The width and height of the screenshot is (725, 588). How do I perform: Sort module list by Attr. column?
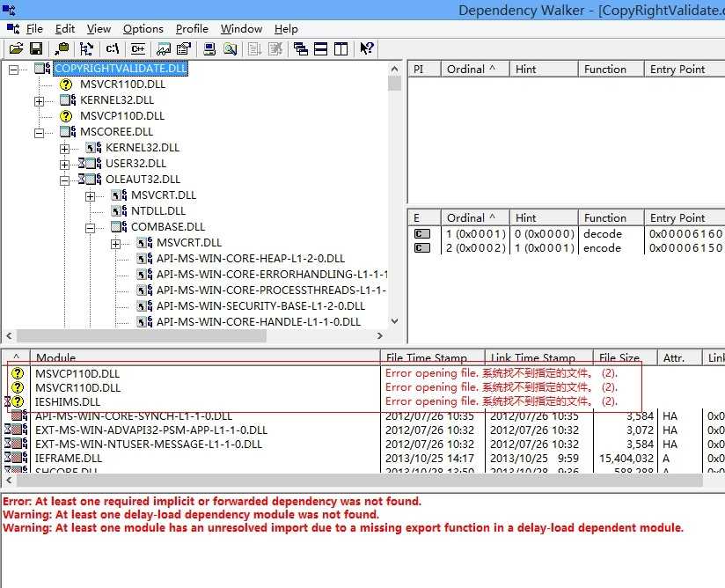(679, 357)
